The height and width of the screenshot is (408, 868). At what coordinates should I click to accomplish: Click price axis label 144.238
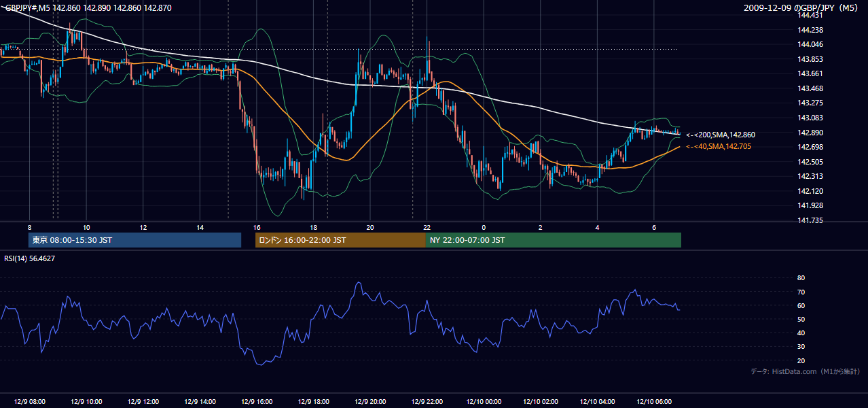click(x=810, y=30)
